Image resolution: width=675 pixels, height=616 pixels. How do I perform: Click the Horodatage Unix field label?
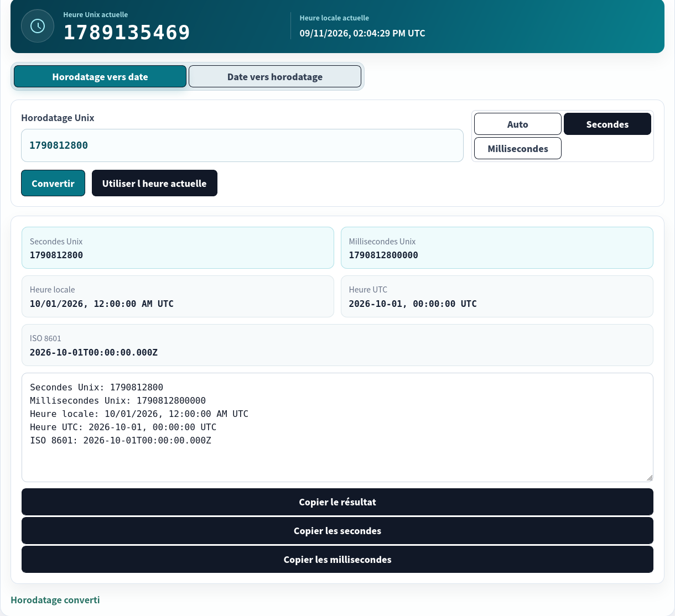tap(58, 118)
